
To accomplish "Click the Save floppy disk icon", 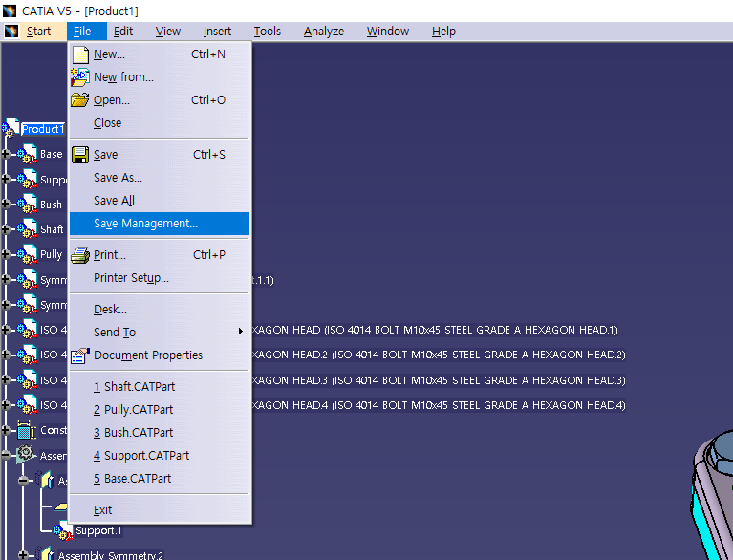I will 80,155.
